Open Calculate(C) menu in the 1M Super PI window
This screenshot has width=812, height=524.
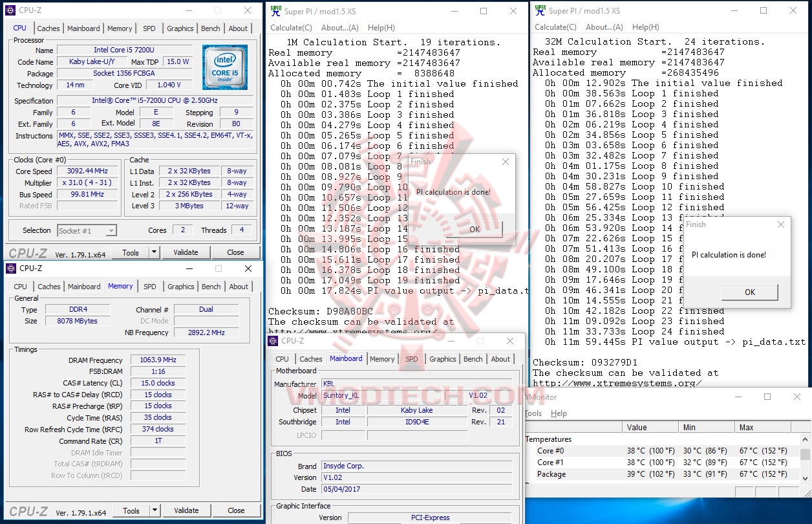click(291, 28)
